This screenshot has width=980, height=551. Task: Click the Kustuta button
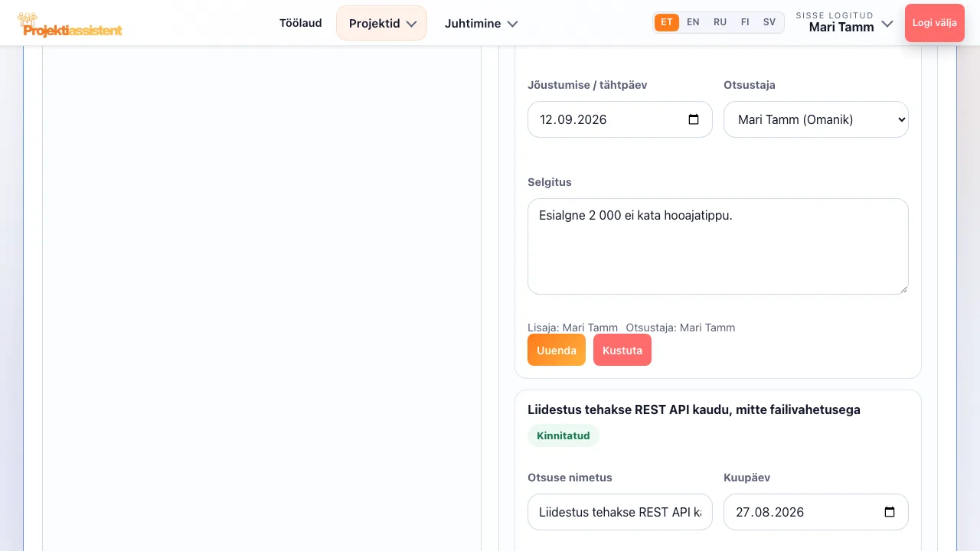click(622, 350)
